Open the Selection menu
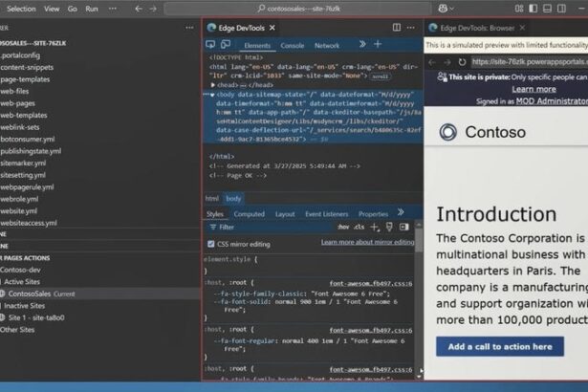The width and height of the screenshot is (588, 392). (x=21, y=9)
